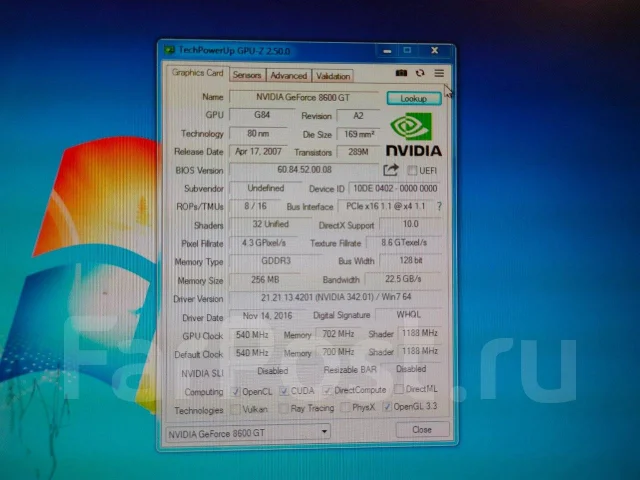Click the Transistors value 289M

click(x=358, y=152)
